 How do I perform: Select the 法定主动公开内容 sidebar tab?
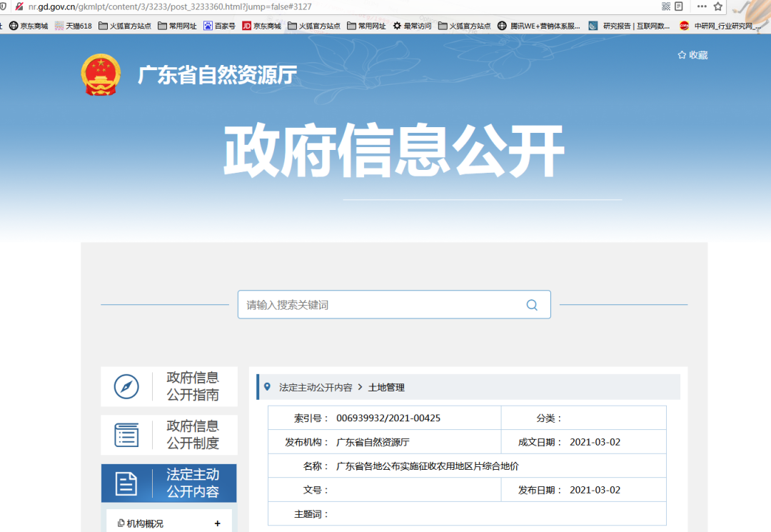coord(192,483)
